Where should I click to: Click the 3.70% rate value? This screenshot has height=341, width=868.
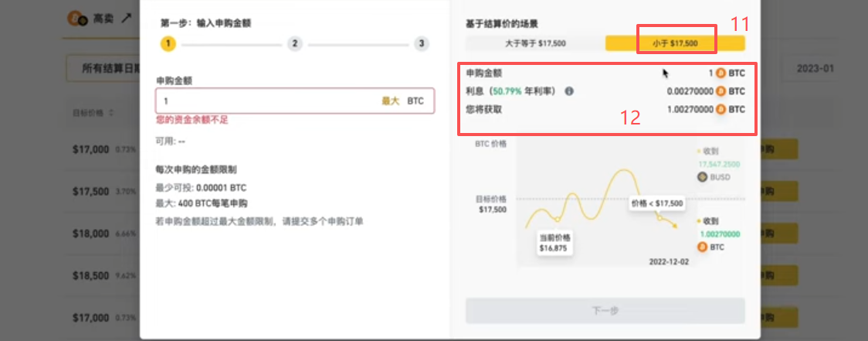[x=125, y=192]
